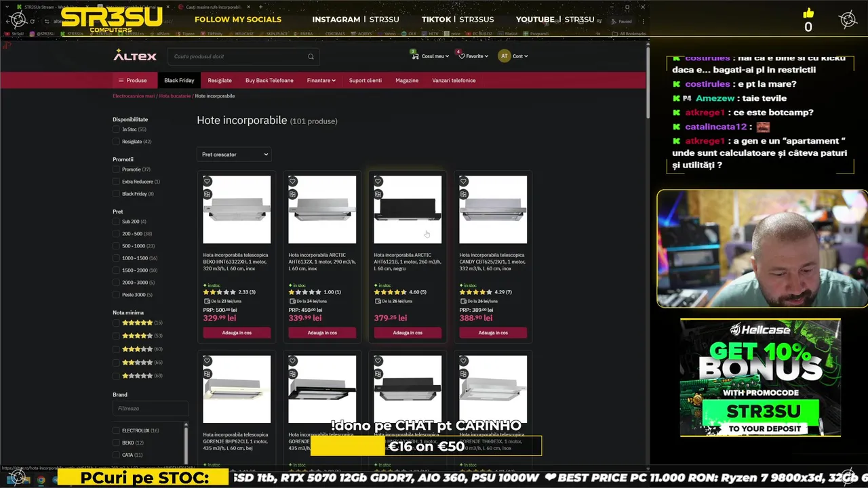Click the AT account avatar

[504, 56]
